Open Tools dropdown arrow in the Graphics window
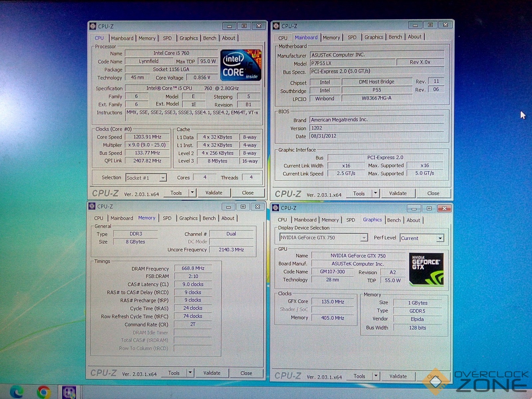This screenshot has height=399, width=532. (x=376, y=376)
